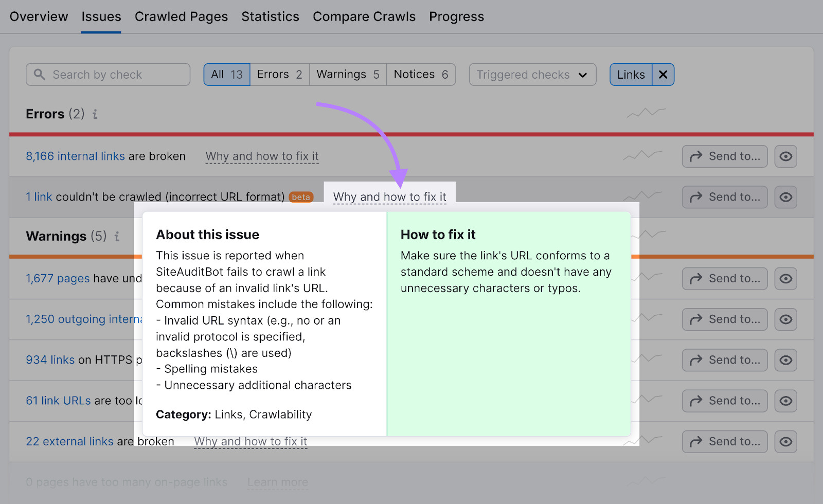Toggle the eye icon on 8,166 internal links row
Screen dimensions: 823x504
tap(785, 156)
